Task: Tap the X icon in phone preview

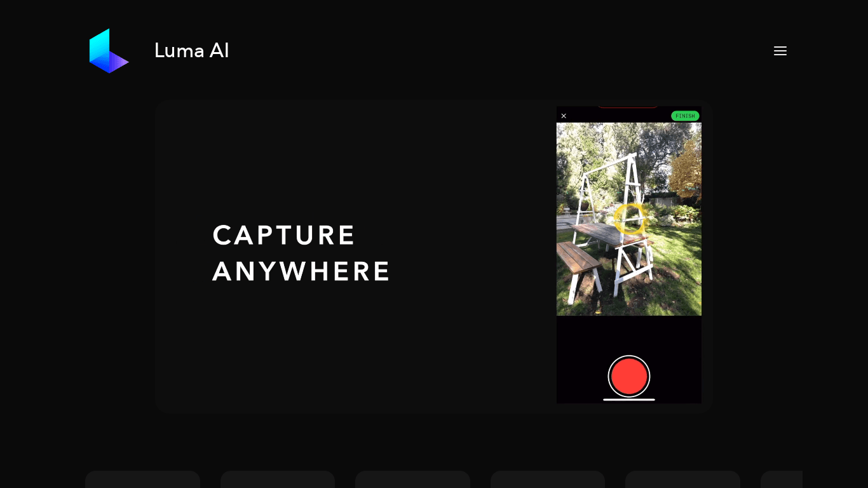Action: click(x=564, y=116)
